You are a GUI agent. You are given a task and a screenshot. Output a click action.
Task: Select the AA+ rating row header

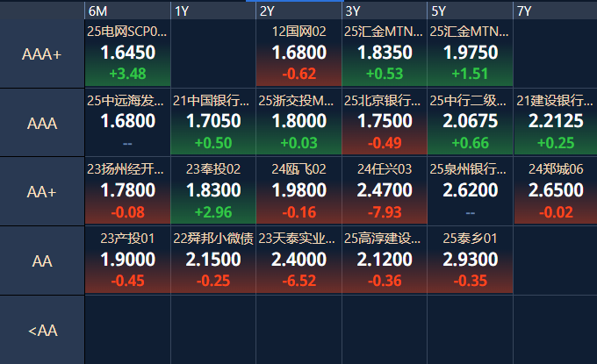coord(42,191)
